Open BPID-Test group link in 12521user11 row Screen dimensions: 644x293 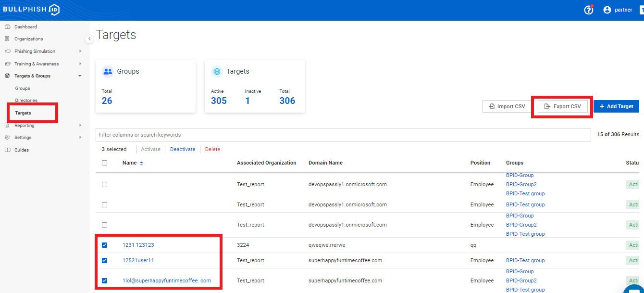[x=525, y=261]
